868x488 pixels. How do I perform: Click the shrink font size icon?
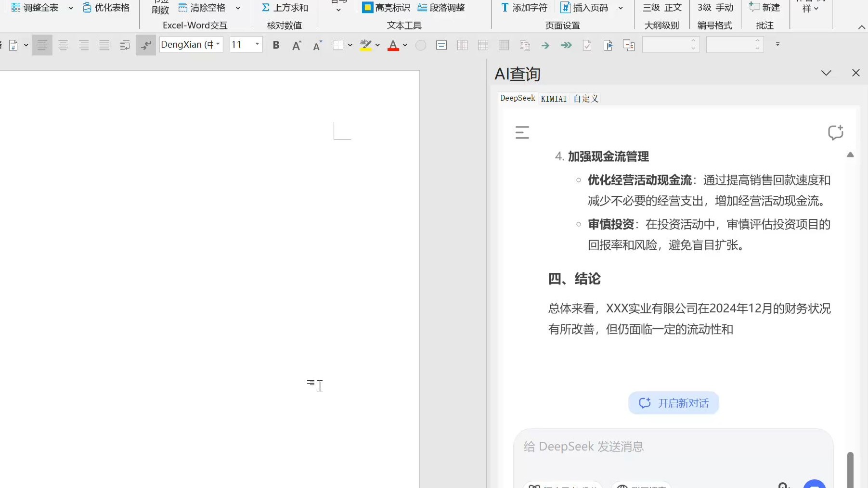point(317,45)
